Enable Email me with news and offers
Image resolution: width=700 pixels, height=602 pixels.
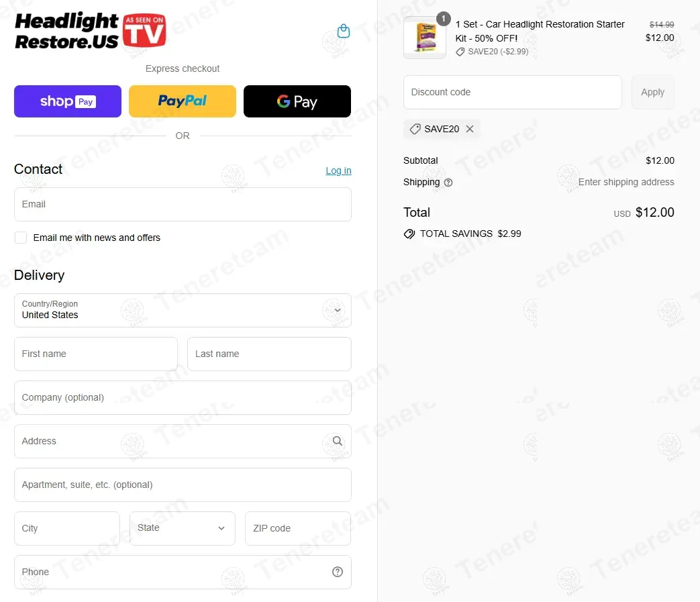point(21,238)
